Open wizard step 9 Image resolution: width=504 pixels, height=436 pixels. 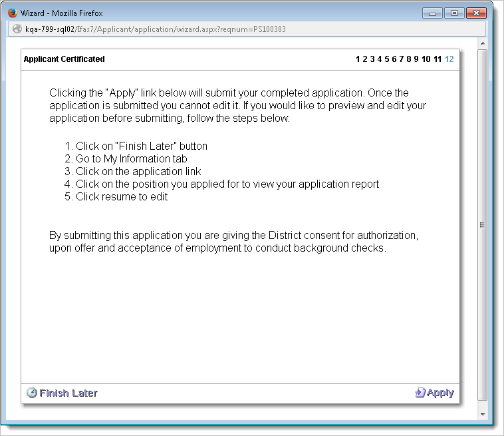pyautogui.click(x=416, y=59)
